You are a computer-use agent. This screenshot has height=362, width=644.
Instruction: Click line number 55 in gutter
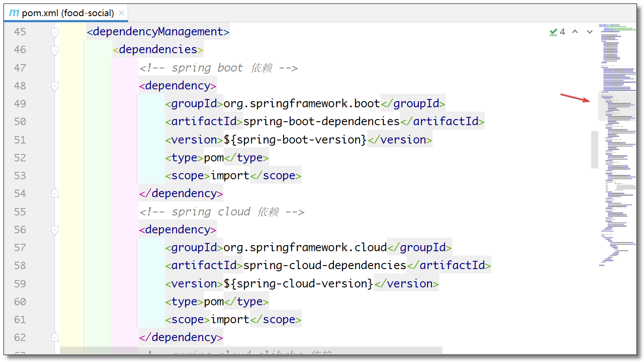pyautogui.click(x=20, y=212)
